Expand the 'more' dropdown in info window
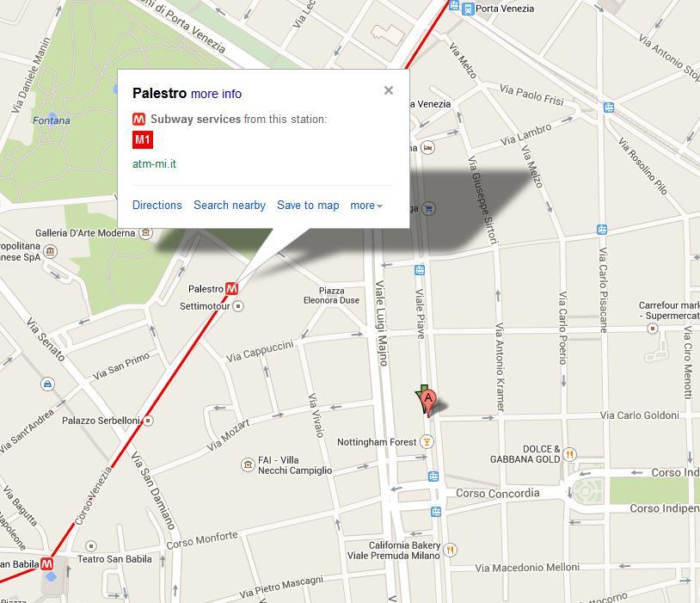Viewport: 700px width, 603px height. click(x=366, y=206)
